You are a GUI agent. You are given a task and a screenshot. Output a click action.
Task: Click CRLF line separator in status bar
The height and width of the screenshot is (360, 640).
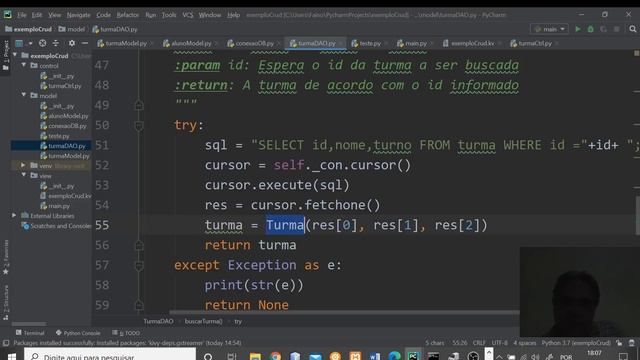pos(479,343)
